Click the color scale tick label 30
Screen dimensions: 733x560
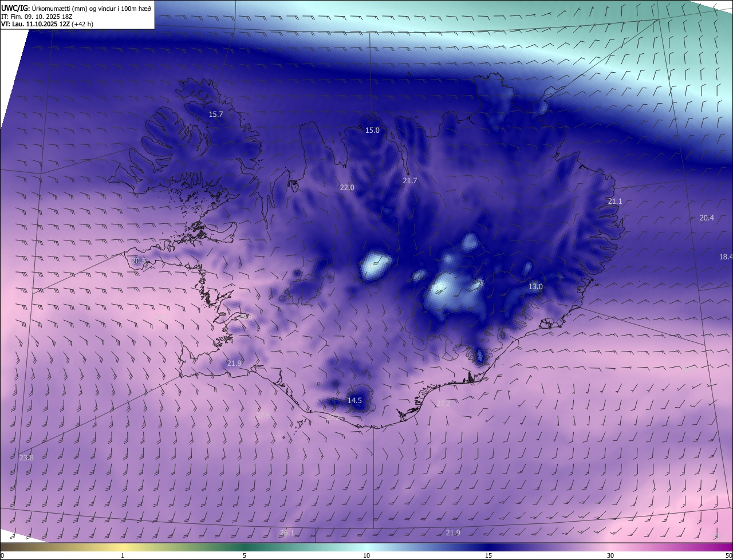(x=610, y=555)
